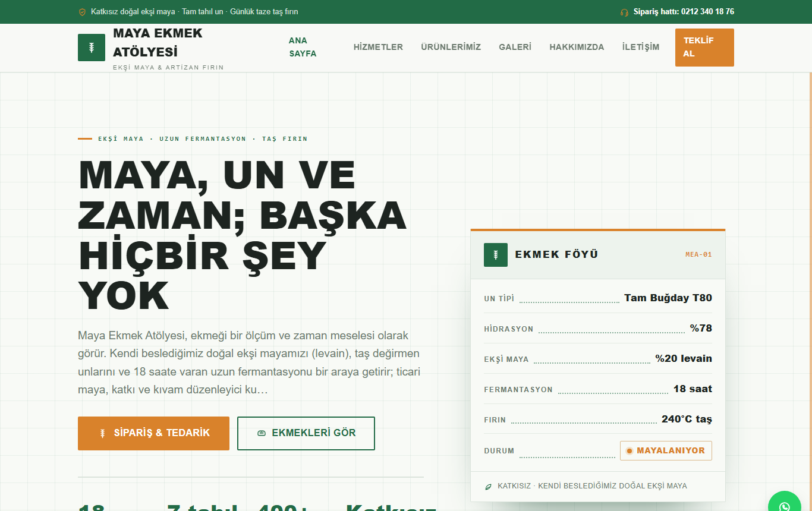Click the MEA-01 code in card header
This screenshot has width=812, height=511.
(x=698, y=255)
